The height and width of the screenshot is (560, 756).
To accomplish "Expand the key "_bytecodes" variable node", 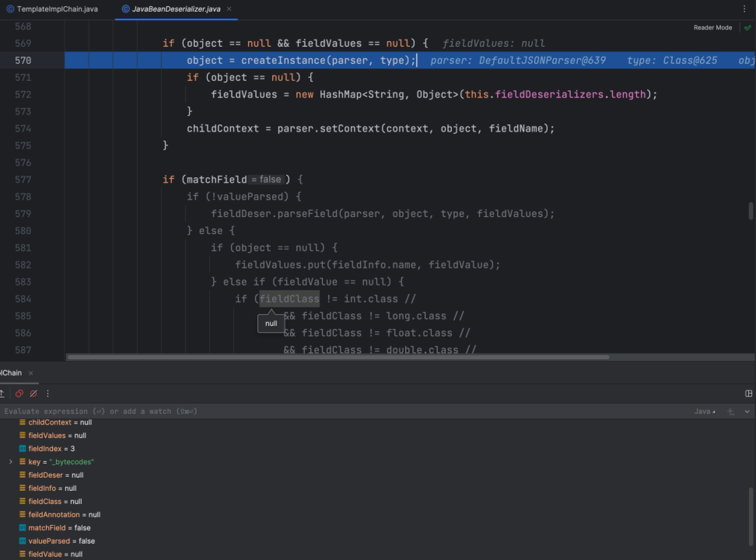I will (x=11, y=462).
